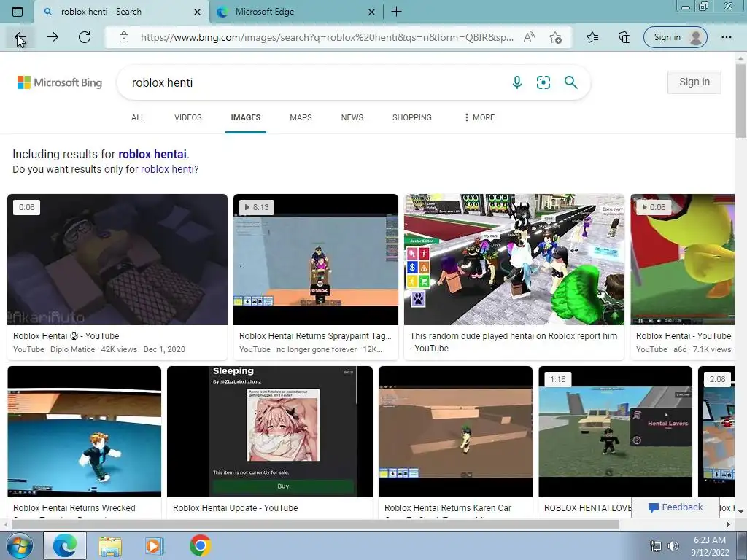Select the NEWS search category
747x560 pixels.
352,117
